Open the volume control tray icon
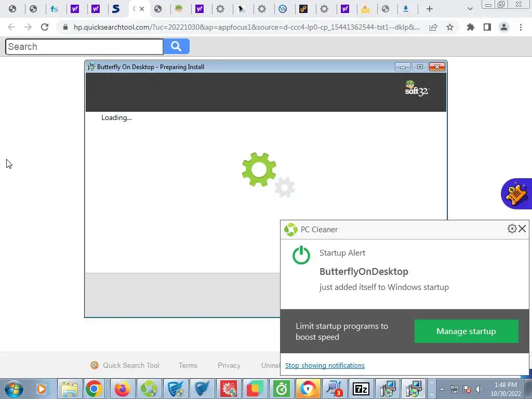Image resolution: width=532 pixels, height=399 pixels. tap(479, 389)
